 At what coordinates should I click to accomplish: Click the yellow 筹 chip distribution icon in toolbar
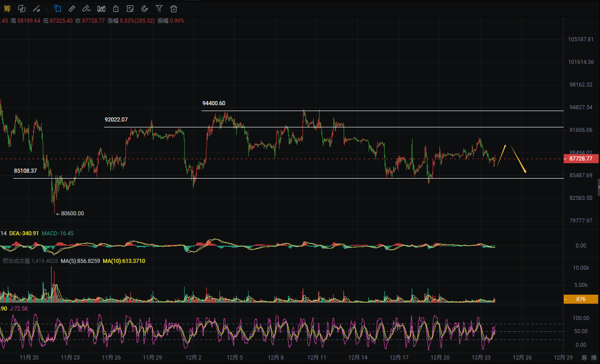(x=7, y=8)
